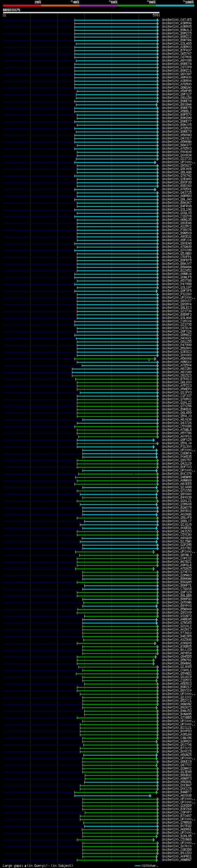Click the label UniRef100_P47999
197x868 pixels.
click(x=177, y=345)
